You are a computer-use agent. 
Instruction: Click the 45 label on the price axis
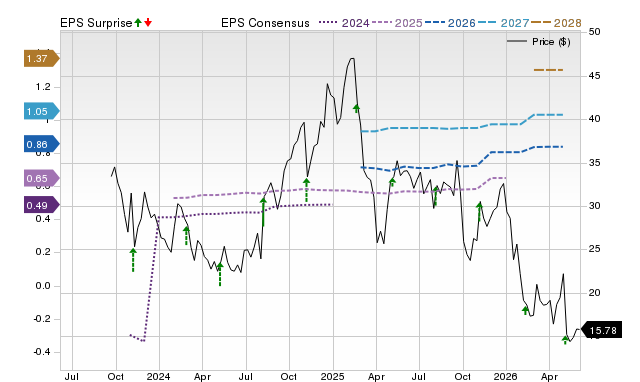pyautogui.click(x=595, y=76)
